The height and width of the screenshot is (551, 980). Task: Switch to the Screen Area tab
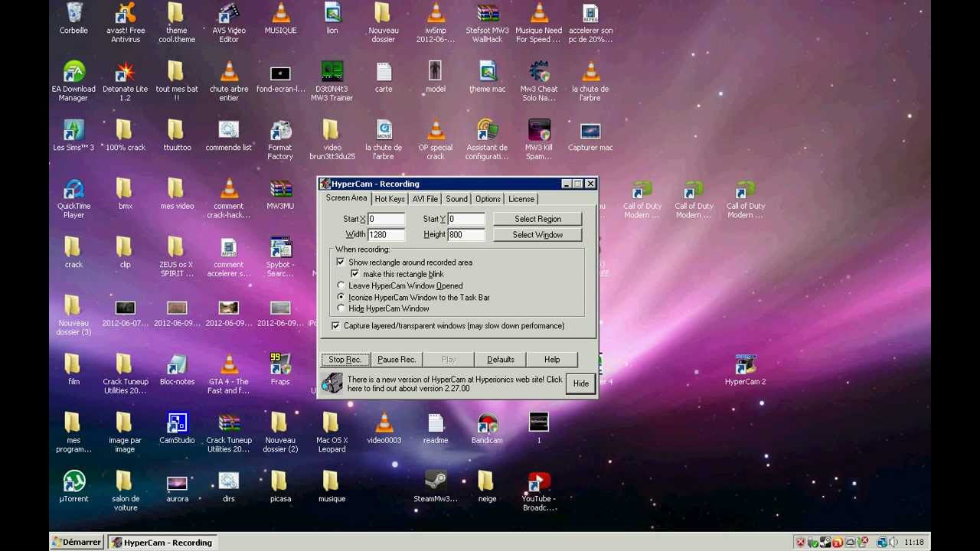click(346, 198)
